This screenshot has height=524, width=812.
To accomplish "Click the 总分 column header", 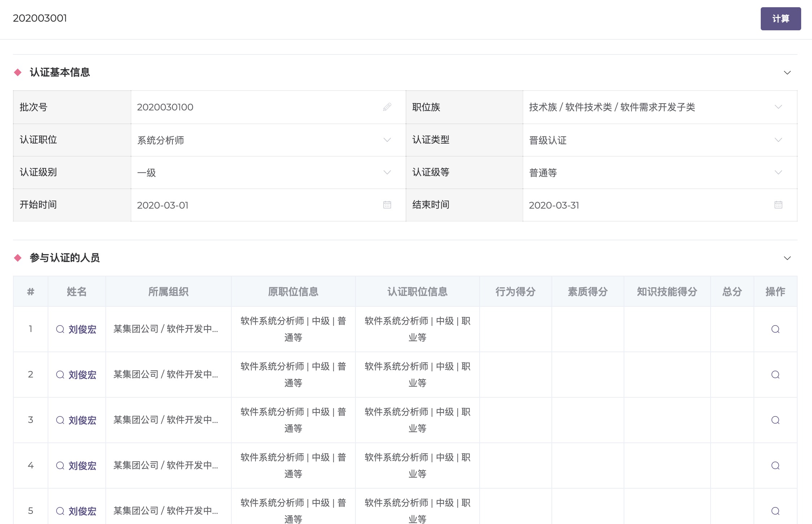I will [x=732, y=292].
